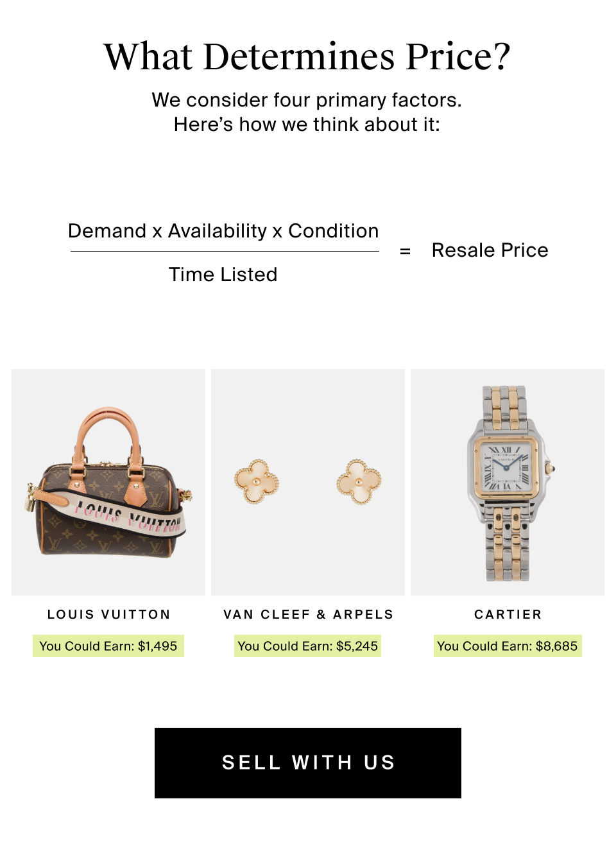Select the CARTIER brand label
The height and width of the screenshot is (851, 616).
[508, 614]
